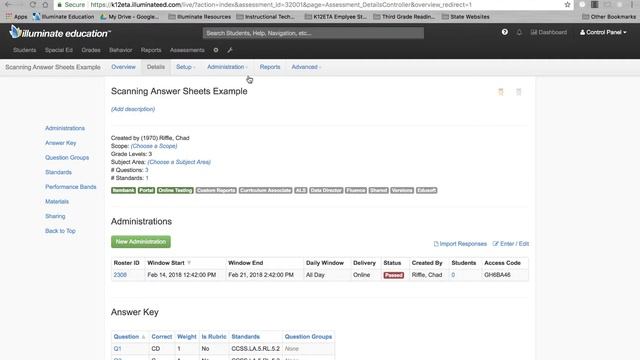
Task: Jump to Sharing in the sidebar
Action: pyautogui.click(x=55, y=216)
